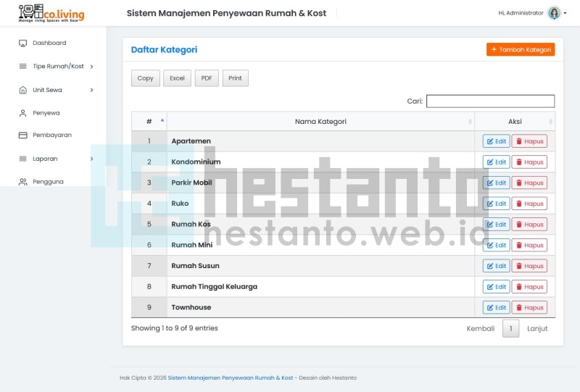
Task: Click the Administrator avatar picture
Action: tap(554, 13)
